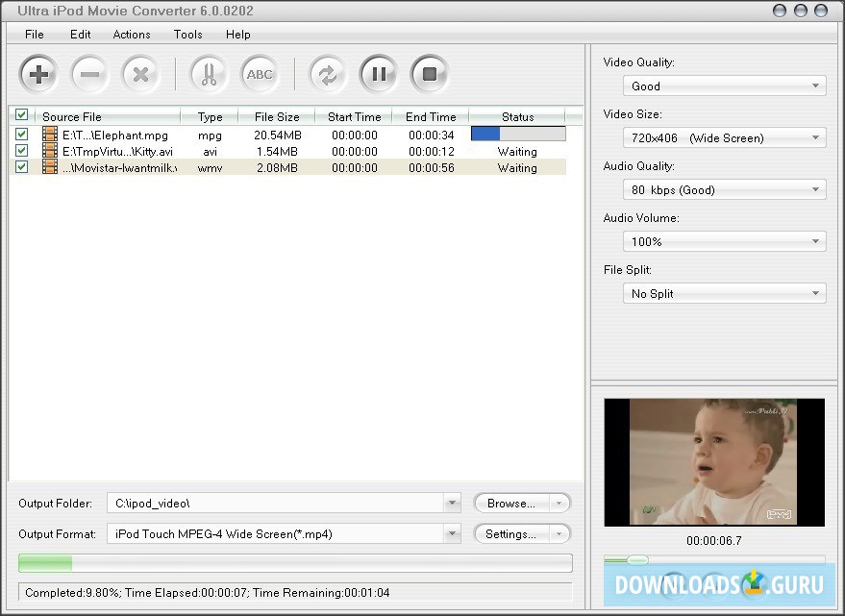Select the E:\T...\Elephant.mpg file name
The image size is (845, 616).
pos(115,135)
